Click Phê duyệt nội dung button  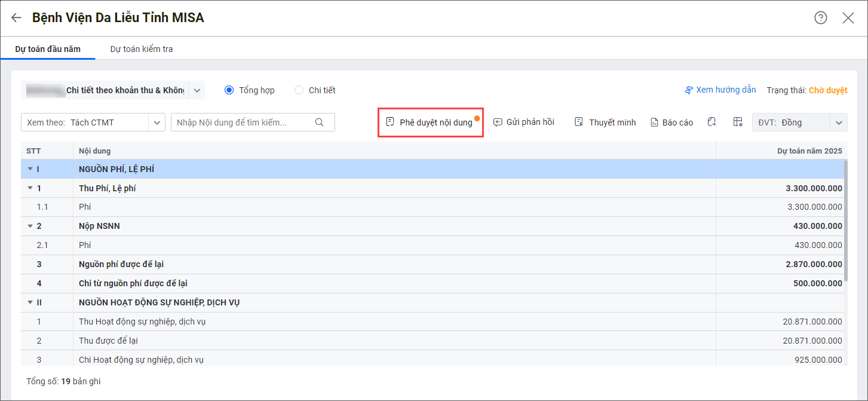[430, 123]
